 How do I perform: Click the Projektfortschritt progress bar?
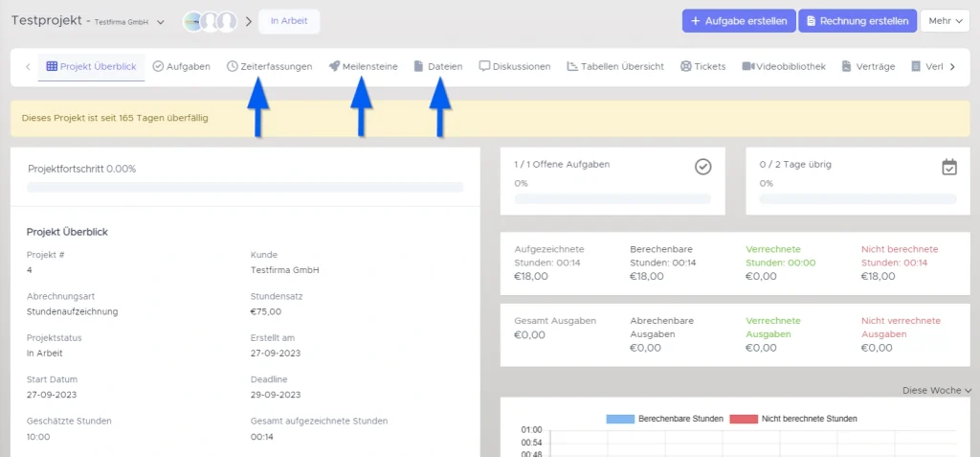pos(245,187)
